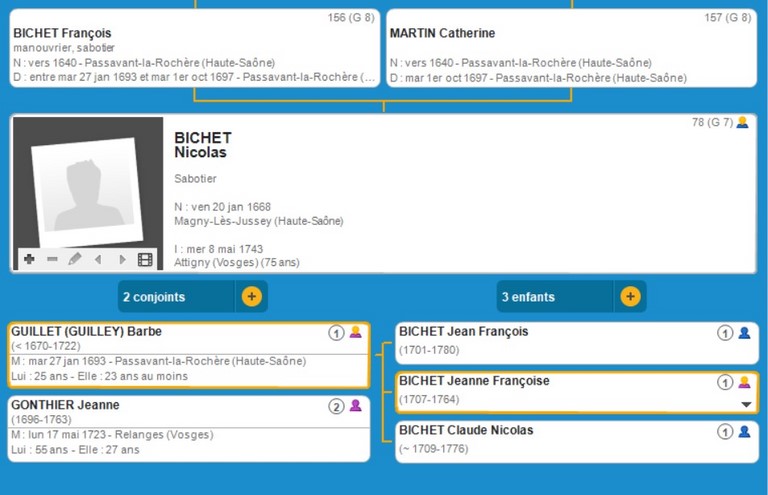
Task: Go to next photo arrow
Action: [x=122, y=259]
